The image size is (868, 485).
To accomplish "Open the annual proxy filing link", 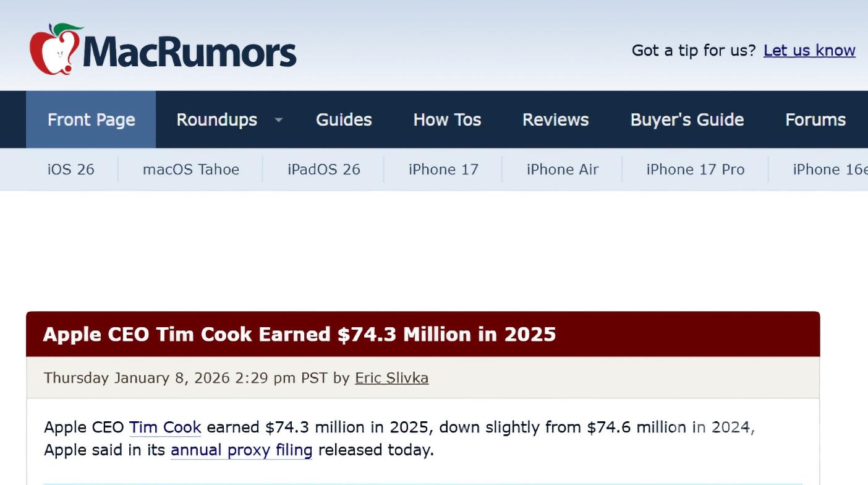I will [x=241, y=450].
